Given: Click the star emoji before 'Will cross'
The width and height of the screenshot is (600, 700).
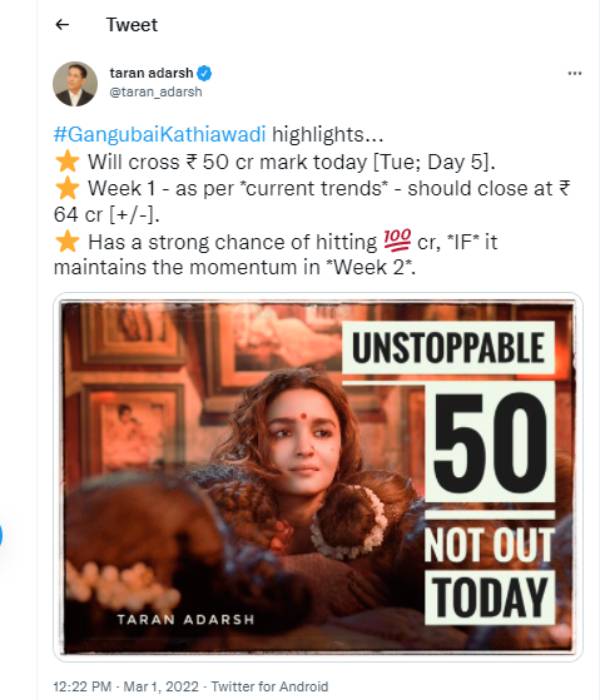Looking at the screenshot, I should pyautogui.click(x=67, y=161).
